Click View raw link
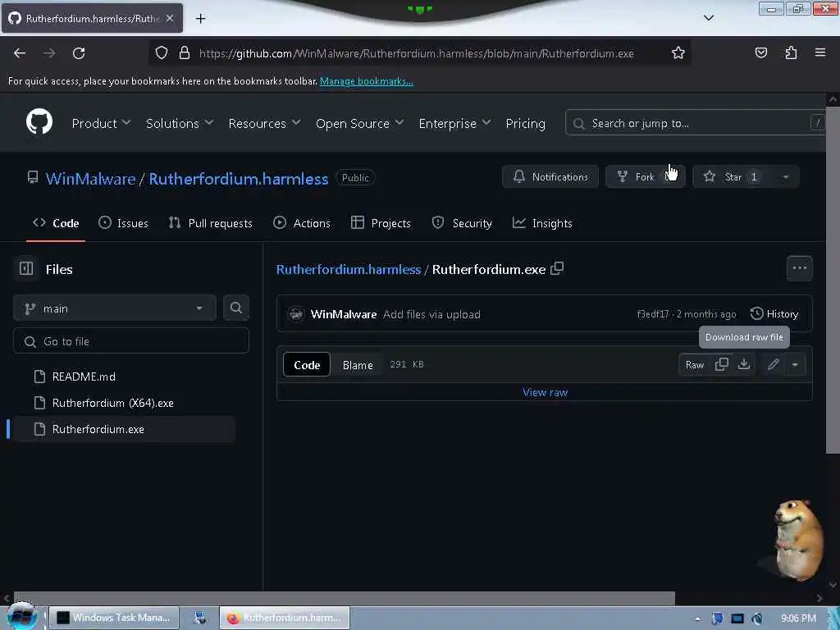840x630 pixels. [x=545, y=392]
